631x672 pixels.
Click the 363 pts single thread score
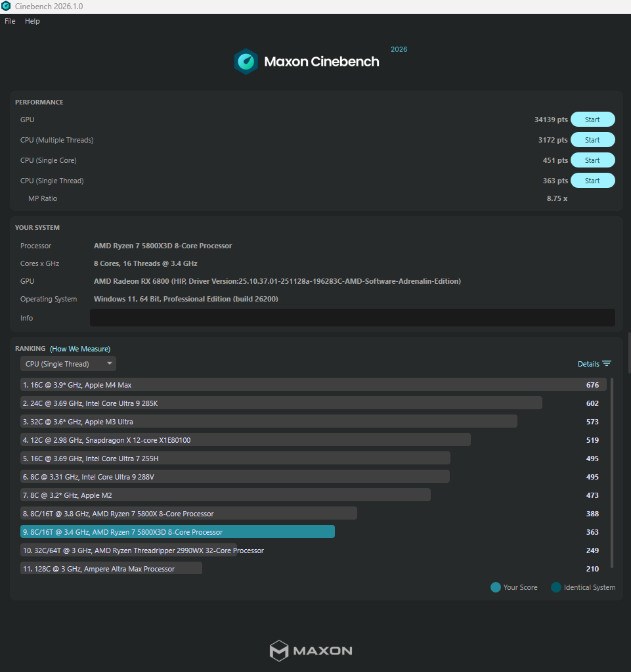click(x=555, y=181)
